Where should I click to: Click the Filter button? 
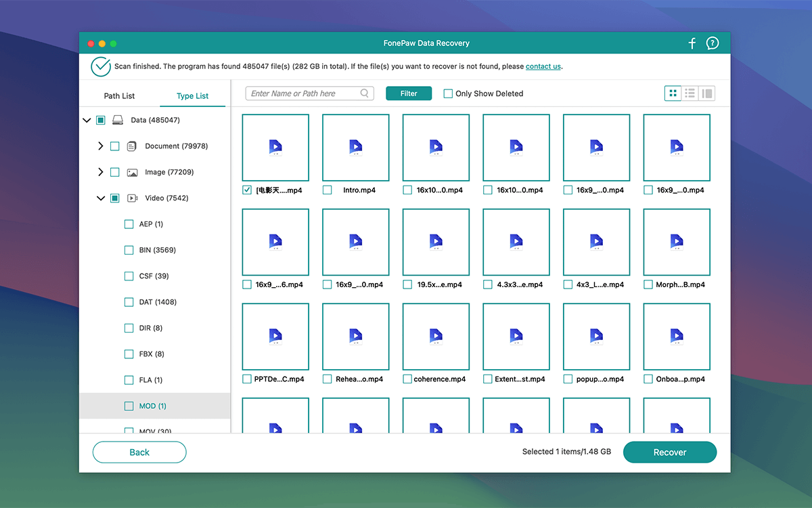pos(409,93)
